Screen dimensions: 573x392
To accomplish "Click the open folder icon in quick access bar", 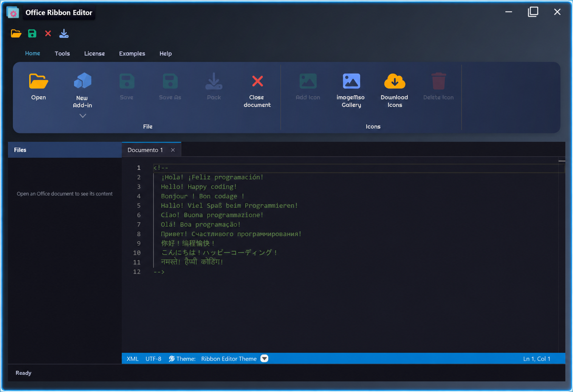I will pyautogui.click(x=16, y=34).
